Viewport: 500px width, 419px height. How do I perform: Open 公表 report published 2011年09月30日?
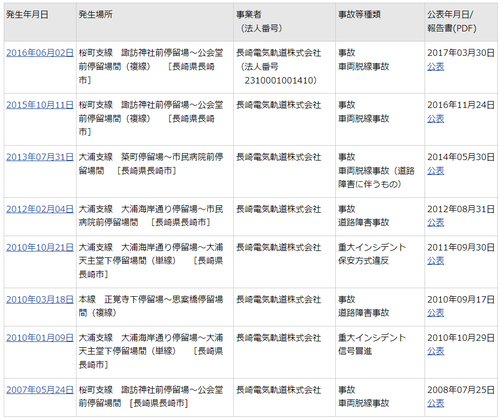click(436, 261)
